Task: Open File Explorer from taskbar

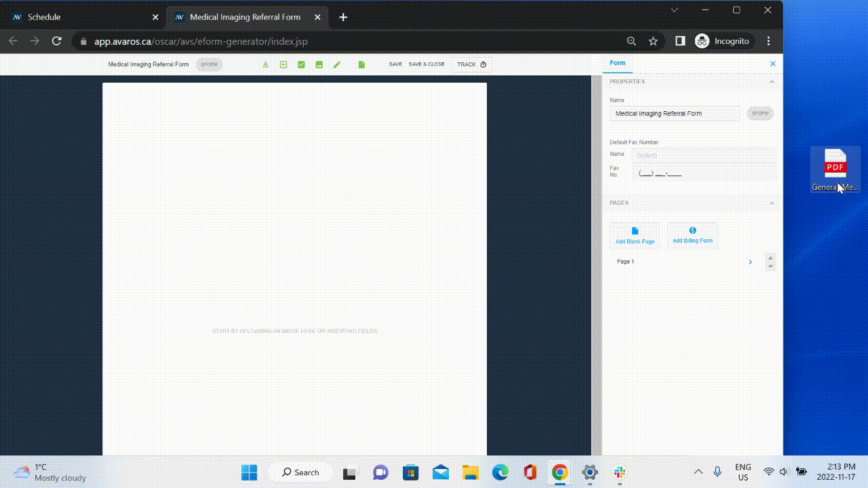Action: (x=470, y=472)
